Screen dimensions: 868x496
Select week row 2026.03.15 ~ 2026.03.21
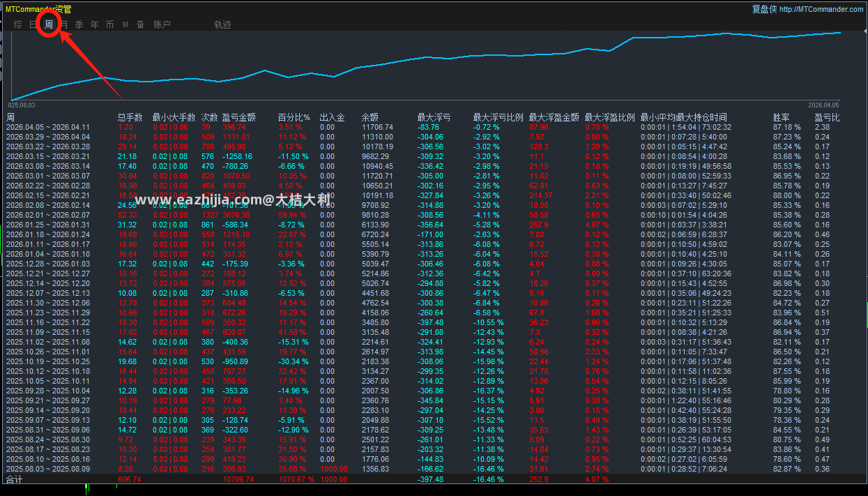click(x=434, y=156)
